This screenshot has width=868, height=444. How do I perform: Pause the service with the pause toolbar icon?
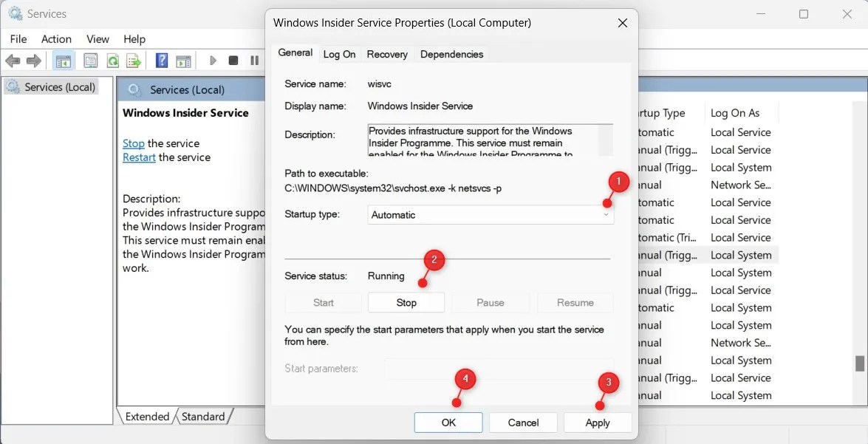click(255, 61)
